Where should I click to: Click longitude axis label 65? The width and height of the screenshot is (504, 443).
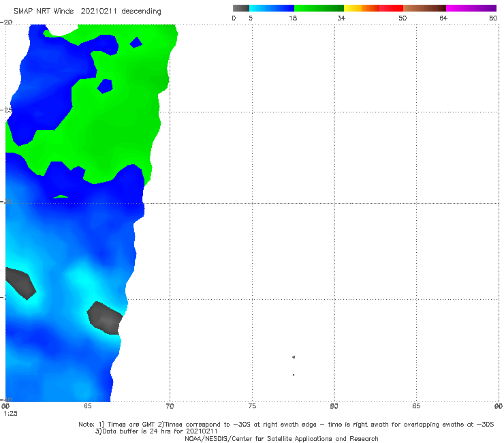88,406
